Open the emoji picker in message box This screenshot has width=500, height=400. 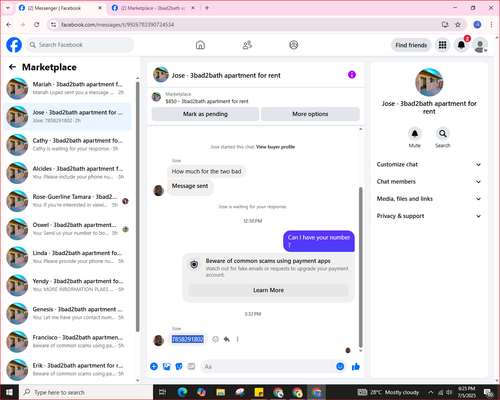click(340, 367)
